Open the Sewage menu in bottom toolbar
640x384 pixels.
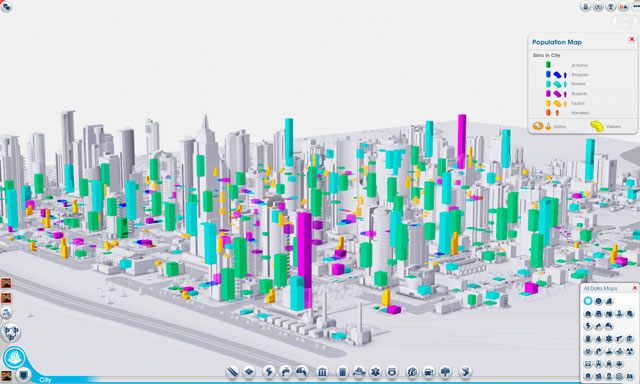pyautogui.click(x=302, y=372)
